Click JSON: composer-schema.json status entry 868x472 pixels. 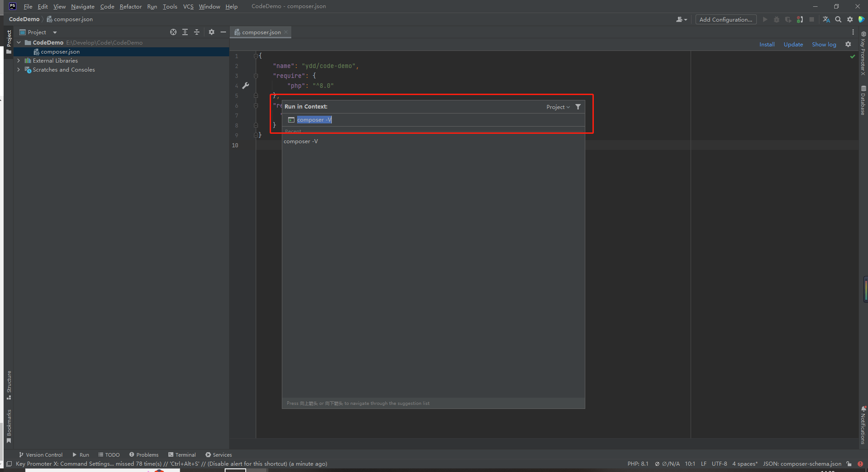point(802,464)
